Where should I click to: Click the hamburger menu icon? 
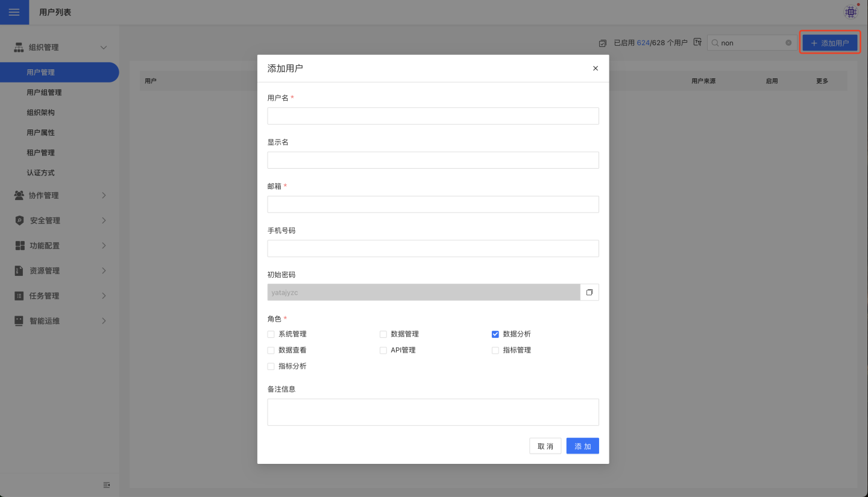click(x=14, y=12)
